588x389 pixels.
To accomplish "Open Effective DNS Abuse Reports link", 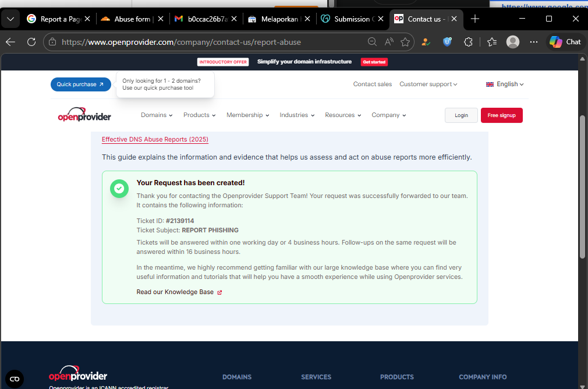I will (155, 139).
